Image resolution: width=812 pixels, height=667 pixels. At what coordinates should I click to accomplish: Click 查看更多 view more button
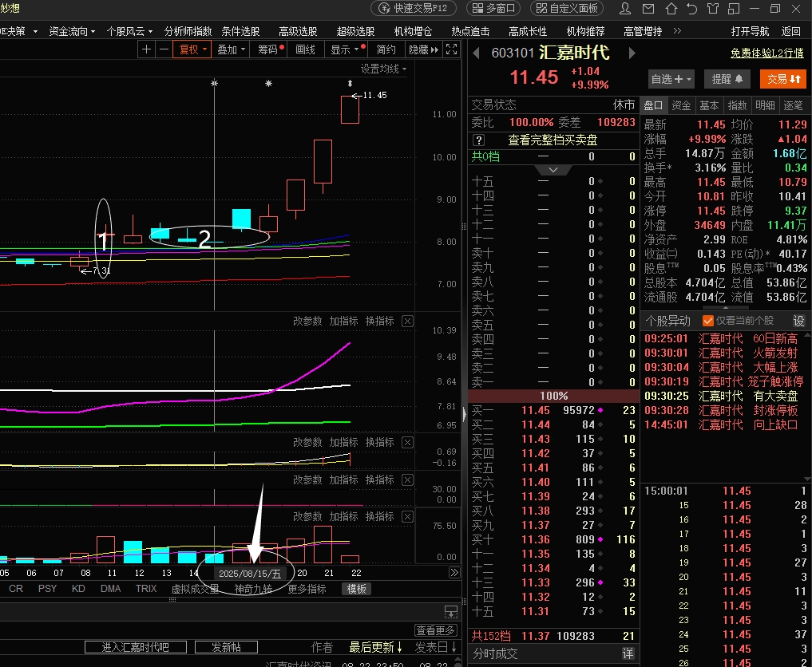[x=435, y=630]
